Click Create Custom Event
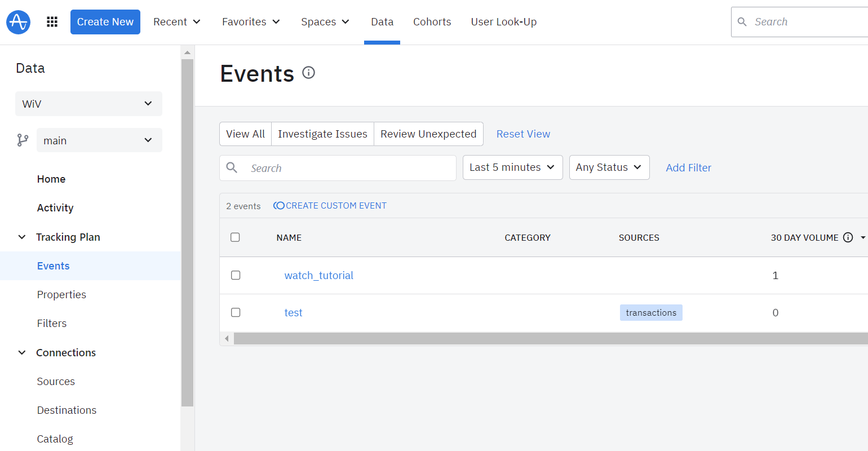The height and width of the screenshot is (451, 868). 330,206
